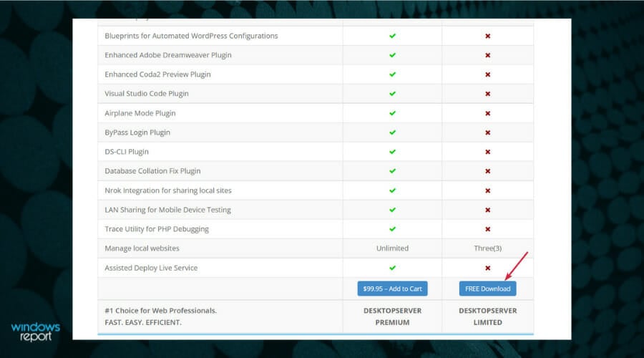Viewport: 644px width, 358px height.
Task: Click 'FAST. EASY. EFFICIENT.' text
Action: coord(143,323)
